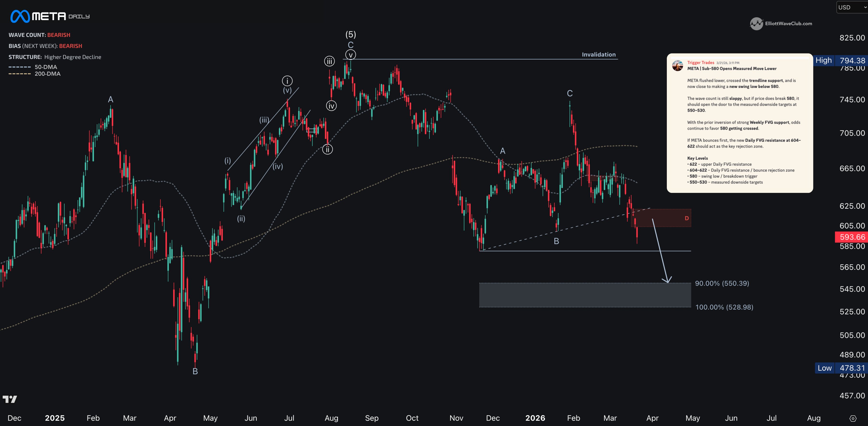Select the circled wave iii label
This screenshot has height=426, width=868.
tap(329, 61)
